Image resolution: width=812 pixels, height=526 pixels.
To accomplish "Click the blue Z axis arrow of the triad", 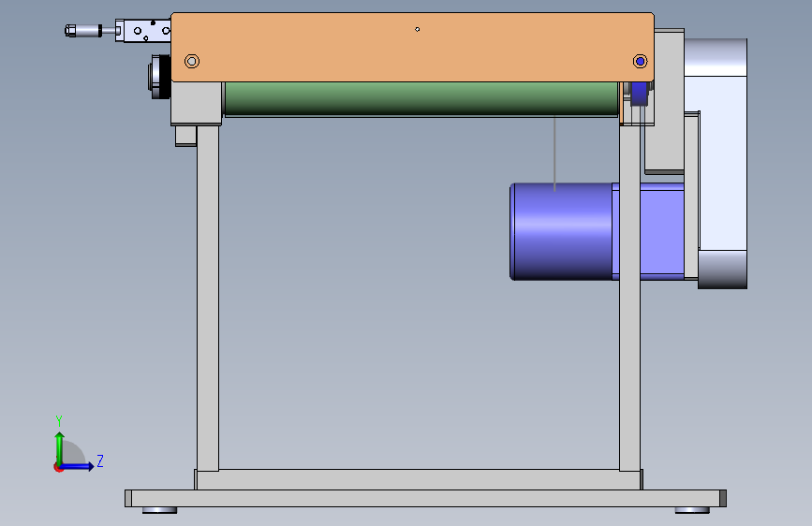I will [78, 466].
